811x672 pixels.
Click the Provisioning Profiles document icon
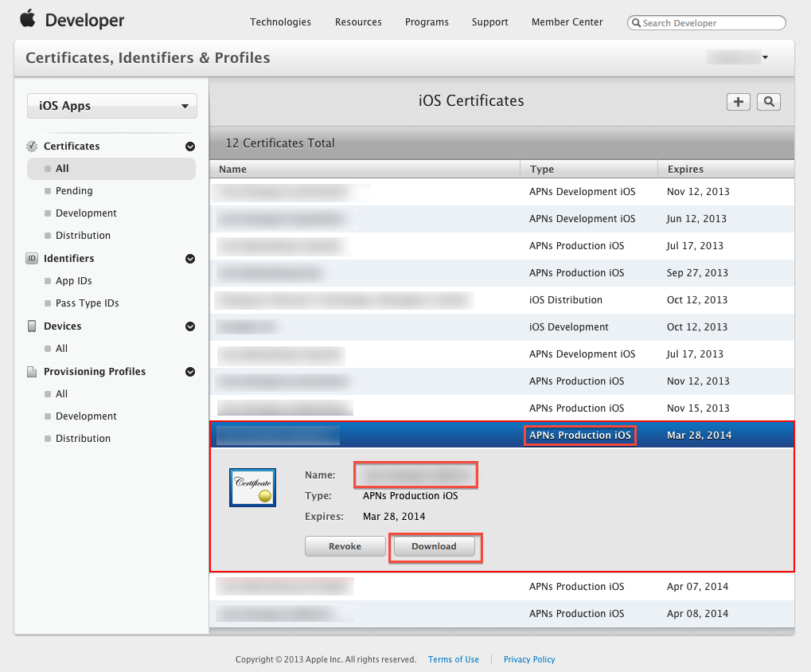click(x=32, y=372)
